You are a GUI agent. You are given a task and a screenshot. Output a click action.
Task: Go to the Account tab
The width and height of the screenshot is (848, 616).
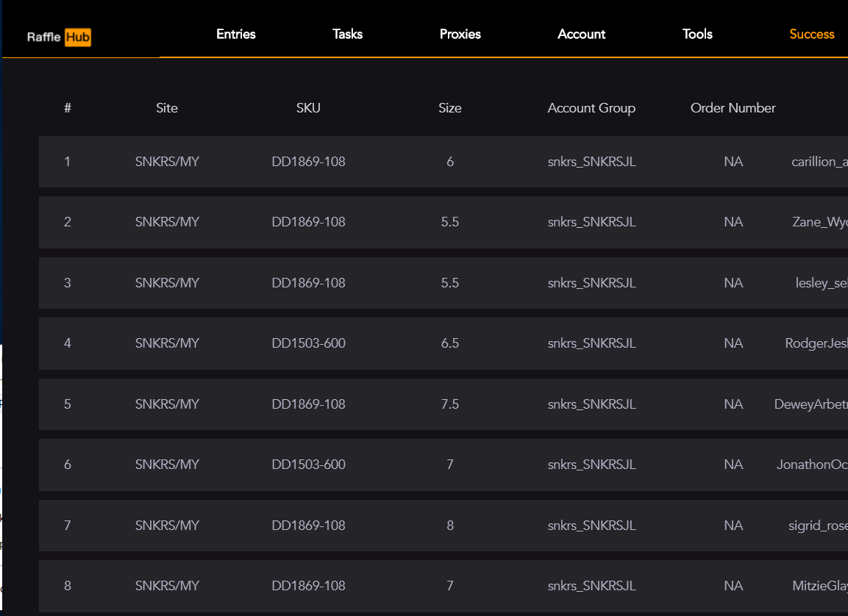pyautogui.click(x=581, y=34)
